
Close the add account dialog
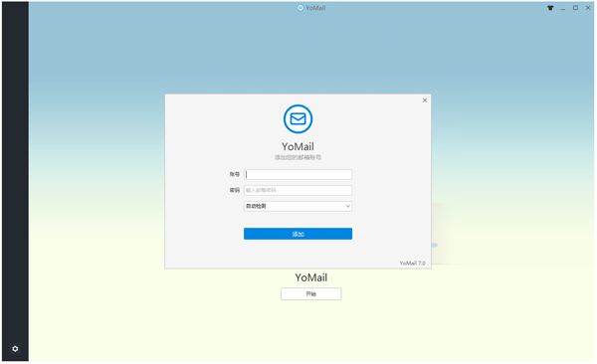click(x=425, y=100)
